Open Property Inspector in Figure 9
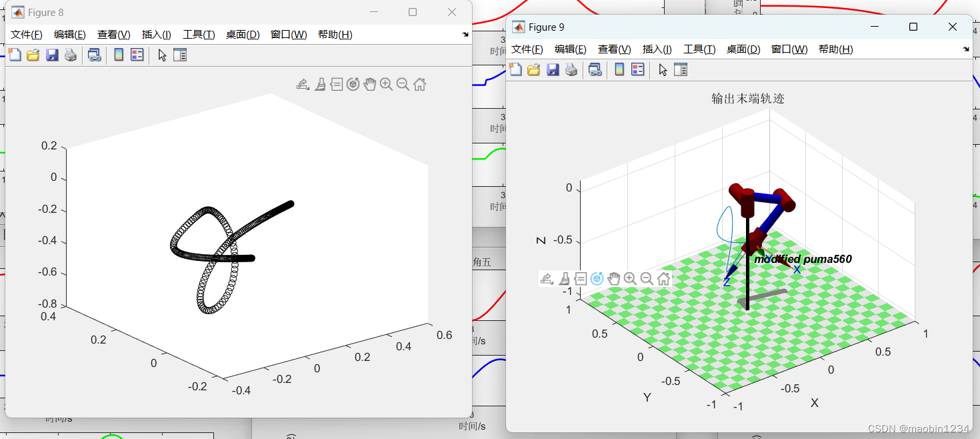980x439 pixels. coord(681,69)
